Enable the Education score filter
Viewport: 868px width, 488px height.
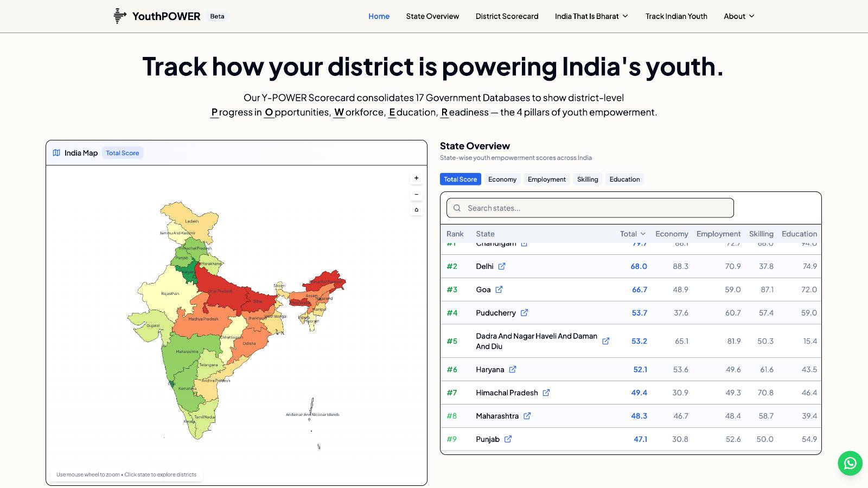tap(624, 179)
